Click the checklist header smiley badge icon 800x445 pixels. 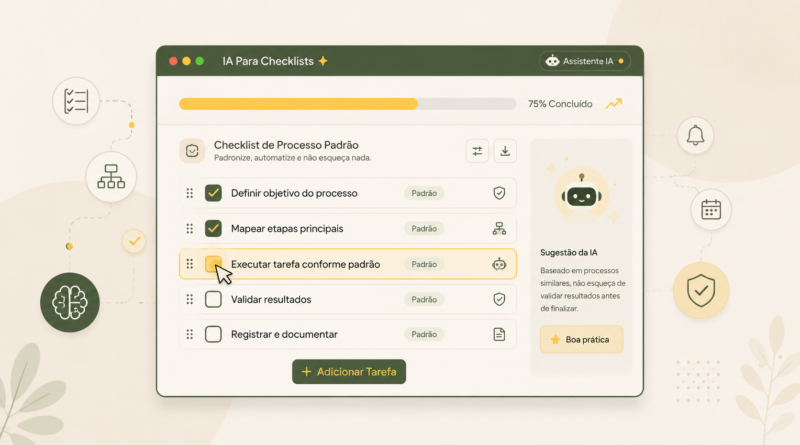[x=192, y=151]
